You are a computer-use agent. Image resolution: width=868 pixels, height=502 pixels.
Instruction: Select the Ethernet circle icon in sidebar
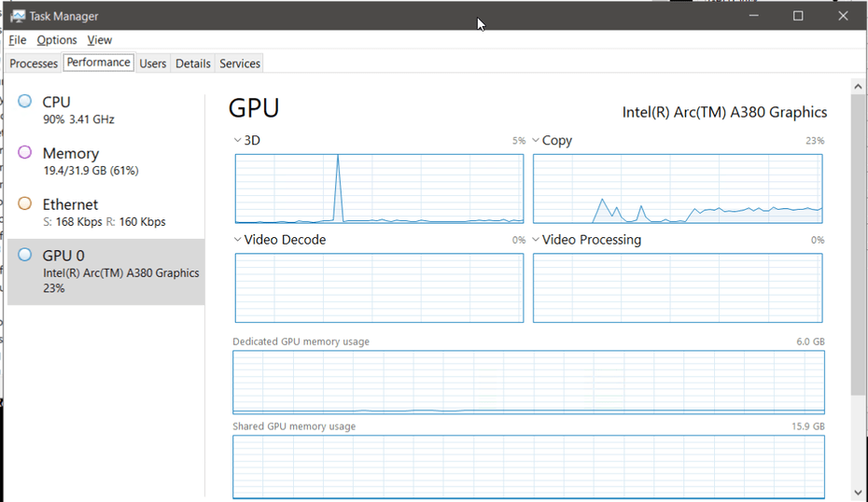[x=25, y=203]
